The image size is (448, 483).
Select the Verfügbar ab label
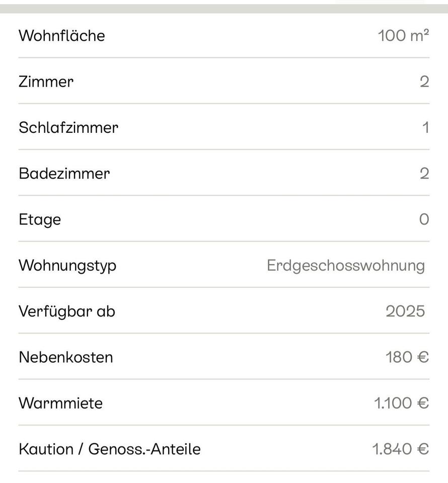pos(67,311)
